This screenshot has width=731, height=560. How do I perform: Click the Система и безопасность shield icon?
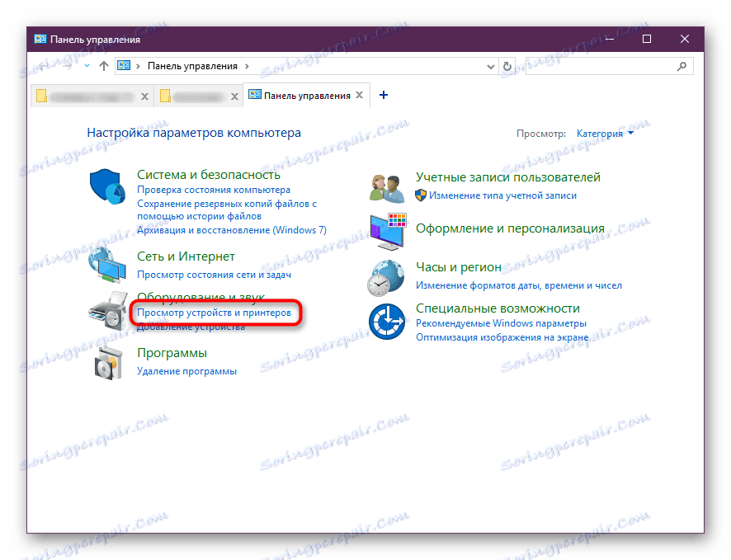(107, 186)
